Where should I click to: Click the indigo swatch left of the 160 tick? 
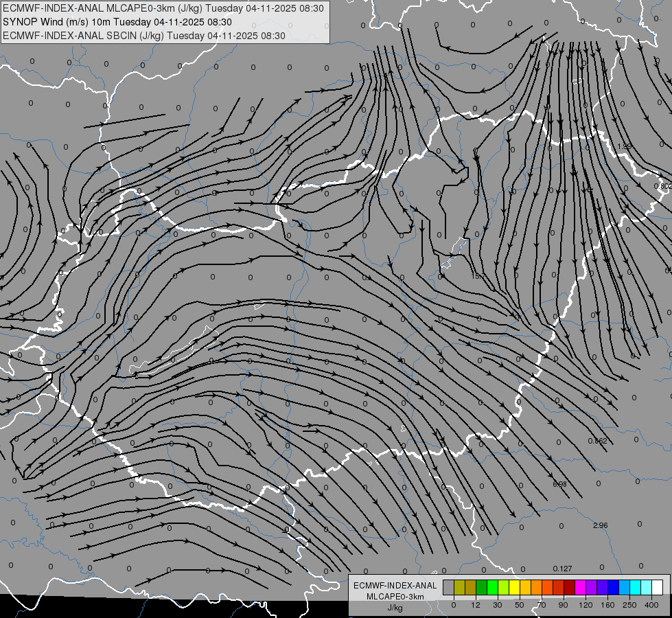(603, 587)
